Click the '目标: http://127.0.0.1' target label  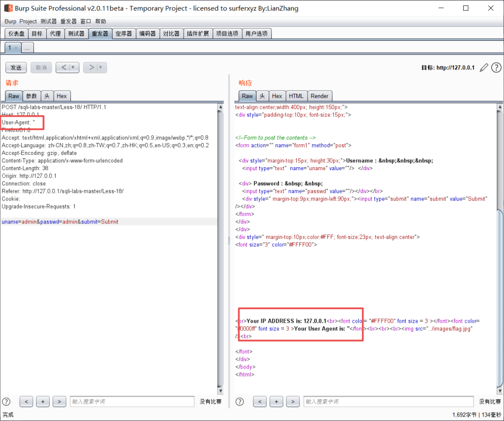coord(448,68)
